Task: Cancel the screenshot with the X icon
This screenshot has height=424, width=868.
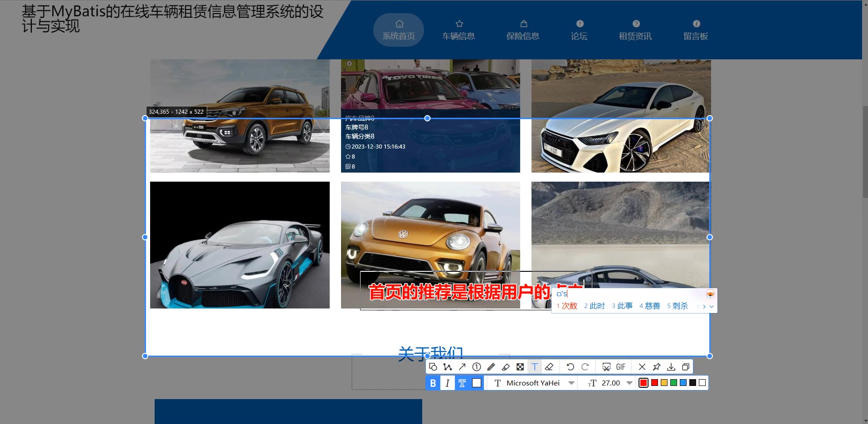Action: [x=642, y=367]
